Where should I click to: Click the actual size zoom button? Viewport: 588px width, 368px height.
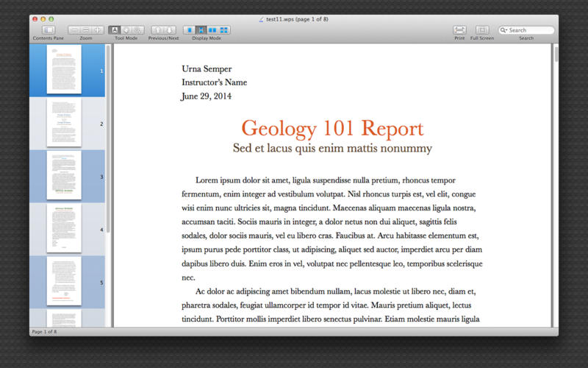point(86,29)
